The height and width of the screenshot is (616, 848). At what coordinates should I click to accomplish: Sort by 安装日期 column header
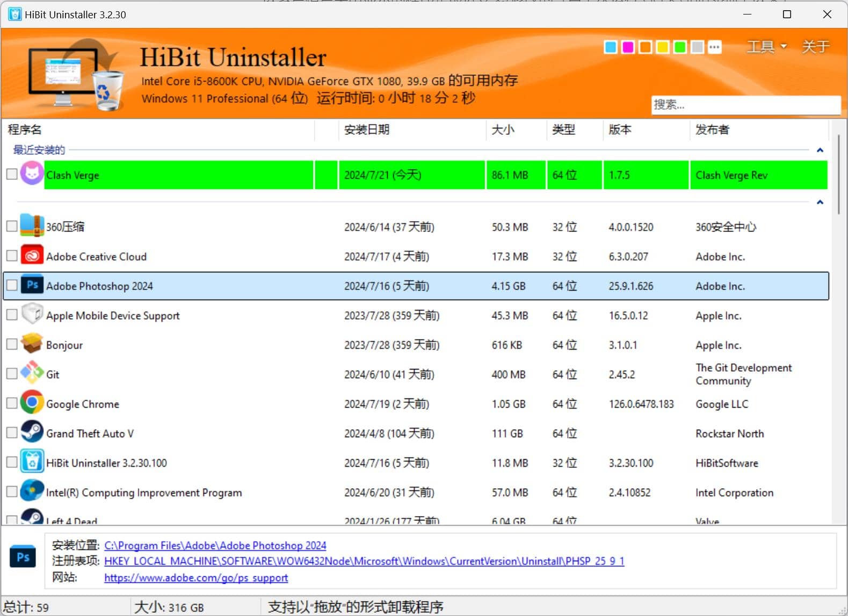[x=412, y=129]
